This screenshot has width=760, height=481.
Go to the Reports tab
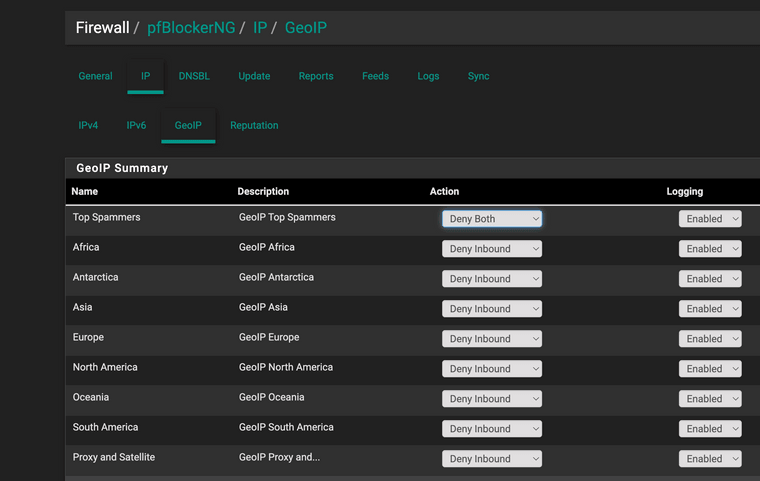point(316,76)
